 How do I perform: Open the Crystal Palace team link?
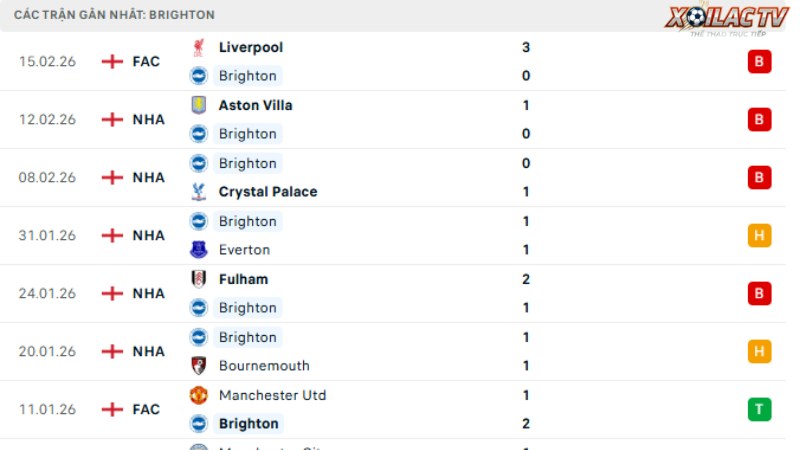[267, 191]
